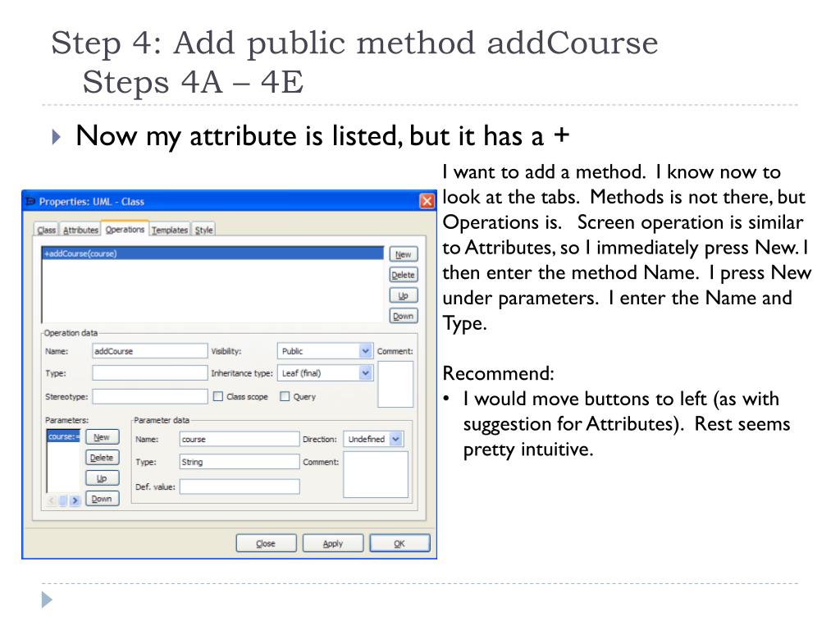Click the Apply button

(x=333, y=543)
